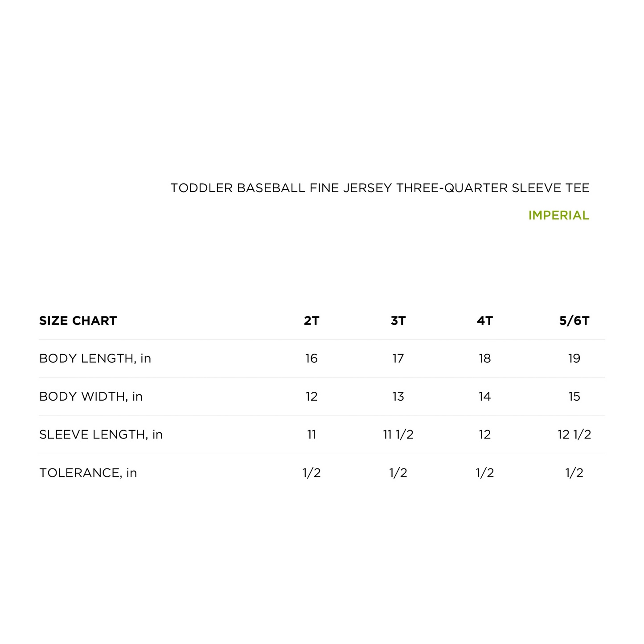Image resolution: width=644 pixels, height=644 pixels.
Task: Click tolerance value under 2T column
Action: [x=312, y=473]
